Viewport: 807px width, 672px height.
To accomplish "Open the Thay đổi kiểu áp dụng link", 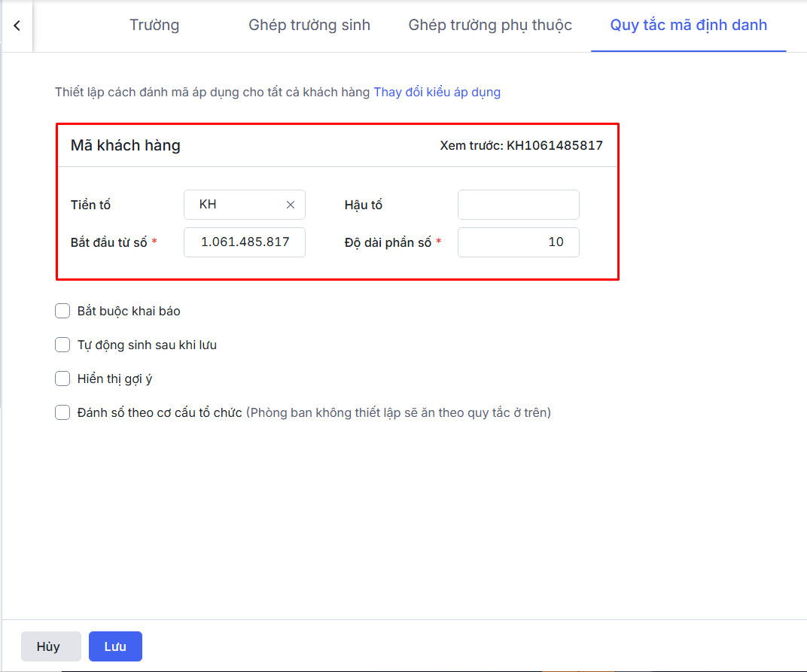I will 437,93.
